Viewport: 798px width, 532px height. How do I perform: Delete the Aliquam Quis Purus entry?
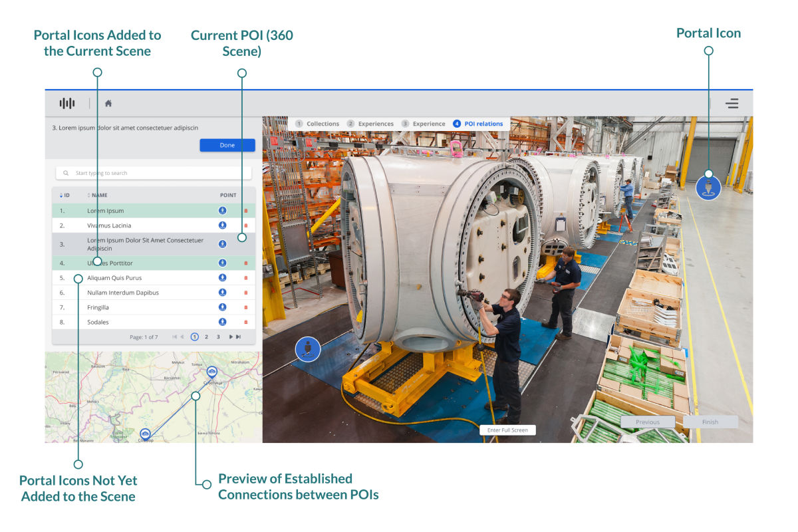245,278
